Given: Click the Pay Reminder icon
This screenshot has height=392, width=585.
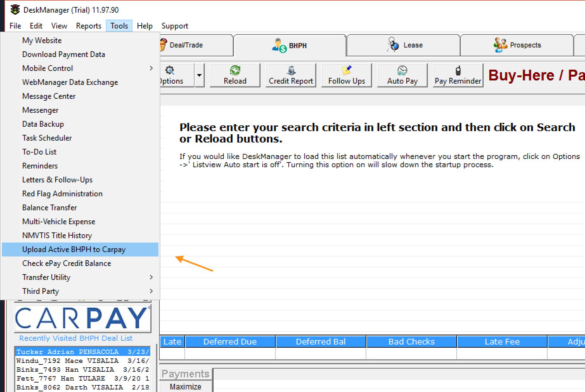Looking at the screenshot, I should click(458, 71).
